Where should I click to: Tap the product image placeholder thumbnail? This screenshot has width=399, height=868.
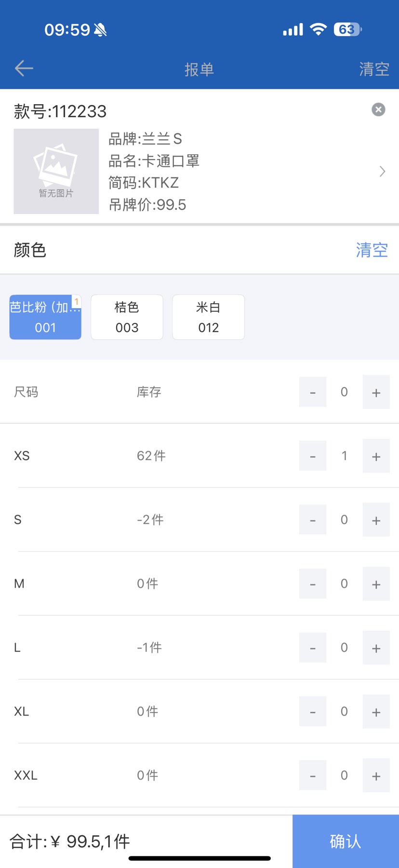(x=56, y=171)
